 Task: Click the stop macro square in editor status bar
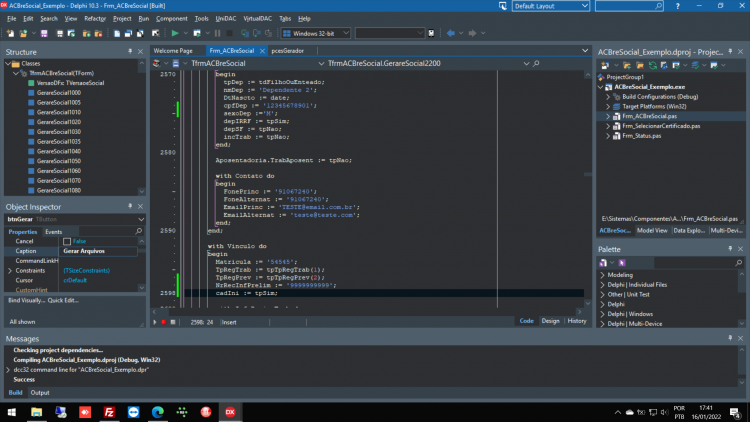[x=173, y=322]
